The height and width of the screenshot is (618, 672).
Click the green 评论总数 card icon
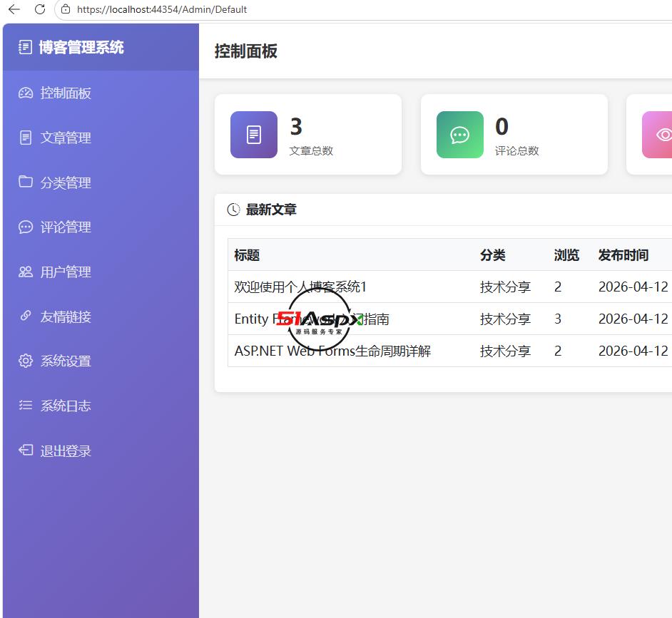[x=460, y=135]
